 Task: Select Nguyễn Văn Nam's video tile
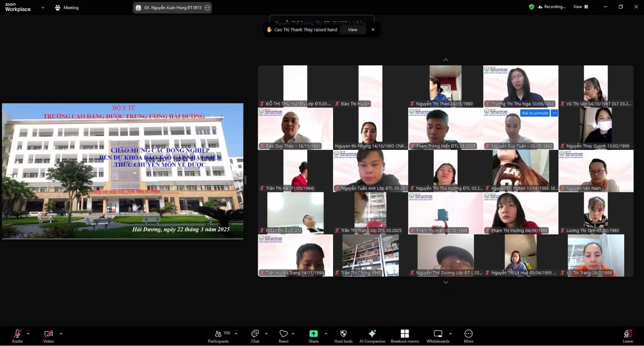pyautogui.click(x=596, y=171)
